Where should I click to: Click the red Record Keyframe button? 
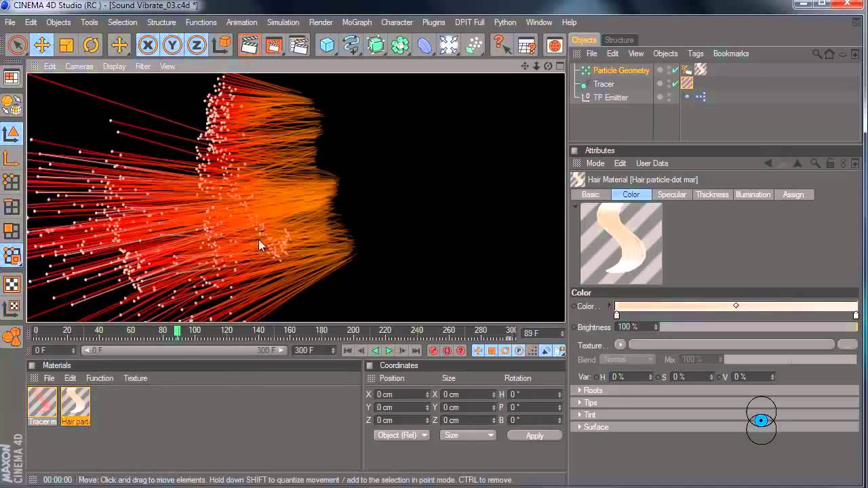433,350
